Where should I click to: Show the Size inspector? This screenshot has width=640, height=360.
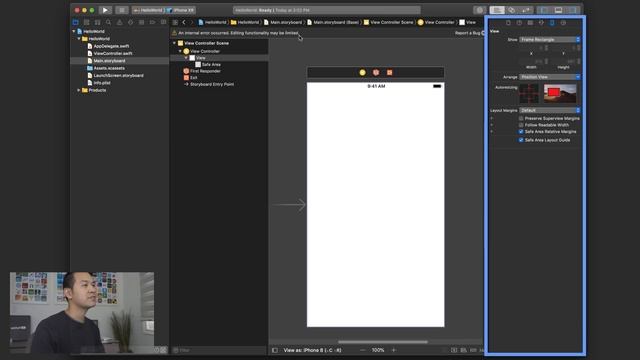[552, 23]
